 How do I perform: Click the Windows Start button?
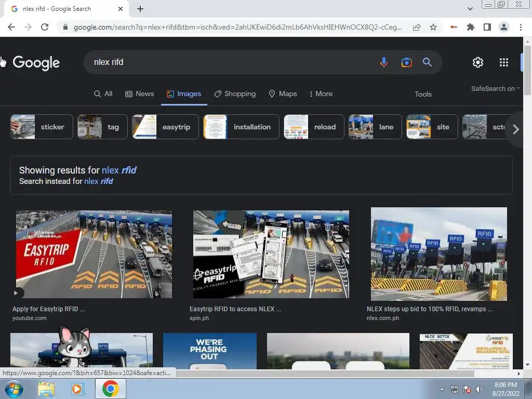pyautogui.click(x=14, y=389)
